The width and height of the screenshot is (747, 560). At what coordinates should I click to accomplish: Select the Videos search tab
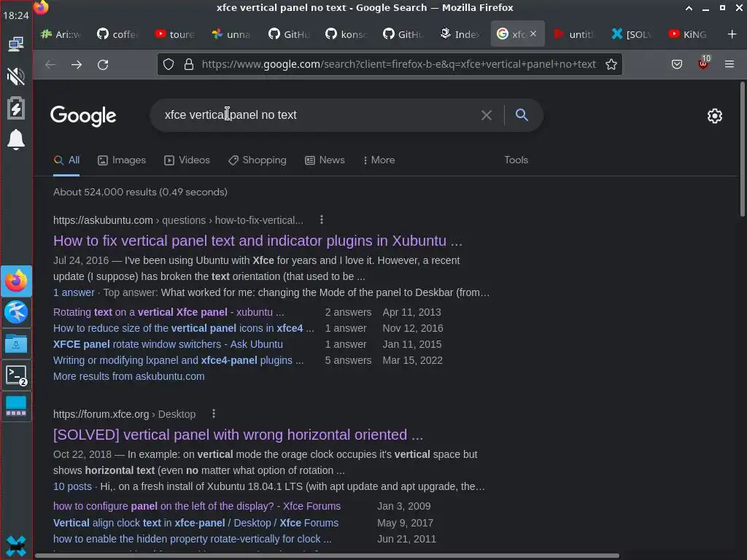(x=187, y=160)
